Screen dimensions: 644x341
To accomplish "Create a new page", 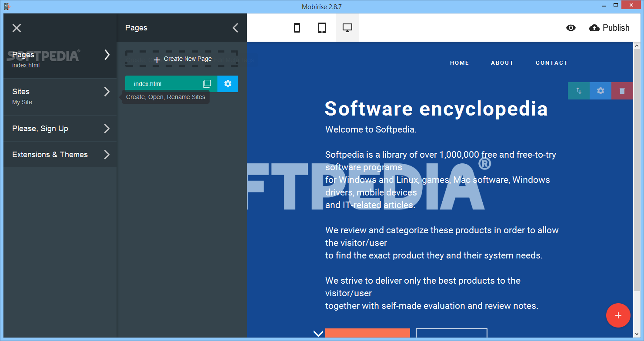I will pyautogui.click(x=182, y=59).
